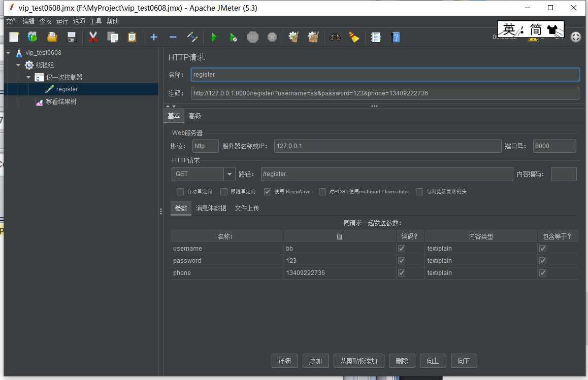
Task: Click the Toggle enable/disable icon
Action: pos(192,37)
